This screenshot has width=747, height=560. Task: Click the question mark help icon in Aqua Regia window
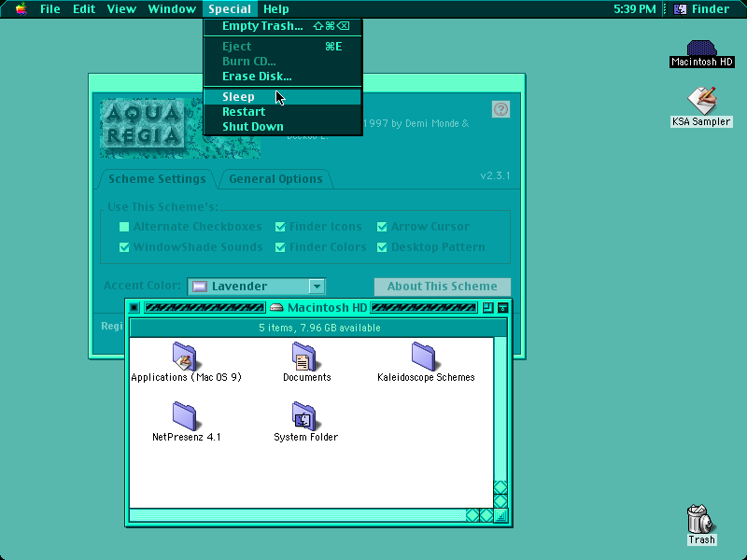(x=500, y=109)
